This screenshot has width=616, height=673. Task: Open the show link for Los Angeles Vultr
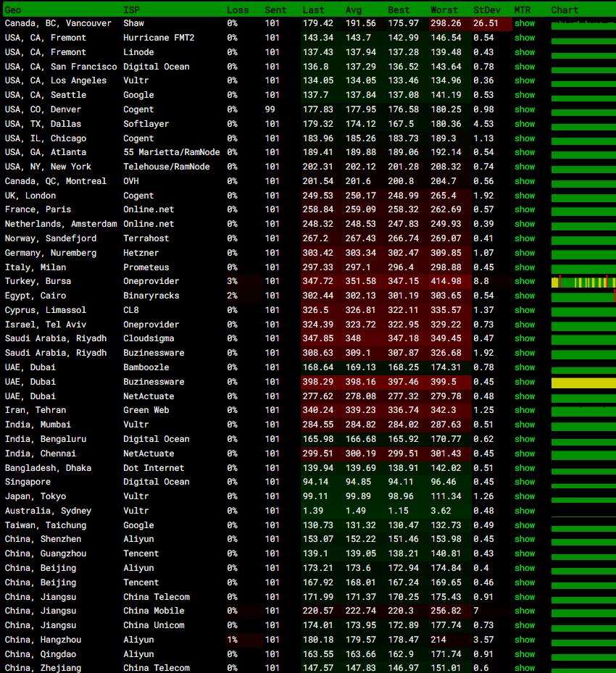pyautogui.click(x=525, y=80)
